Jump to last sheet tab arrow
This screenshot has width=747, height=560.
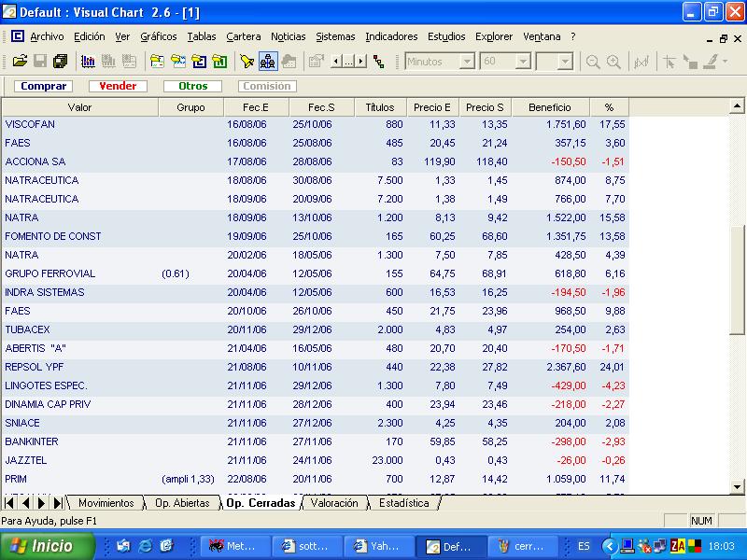[58, 503]
